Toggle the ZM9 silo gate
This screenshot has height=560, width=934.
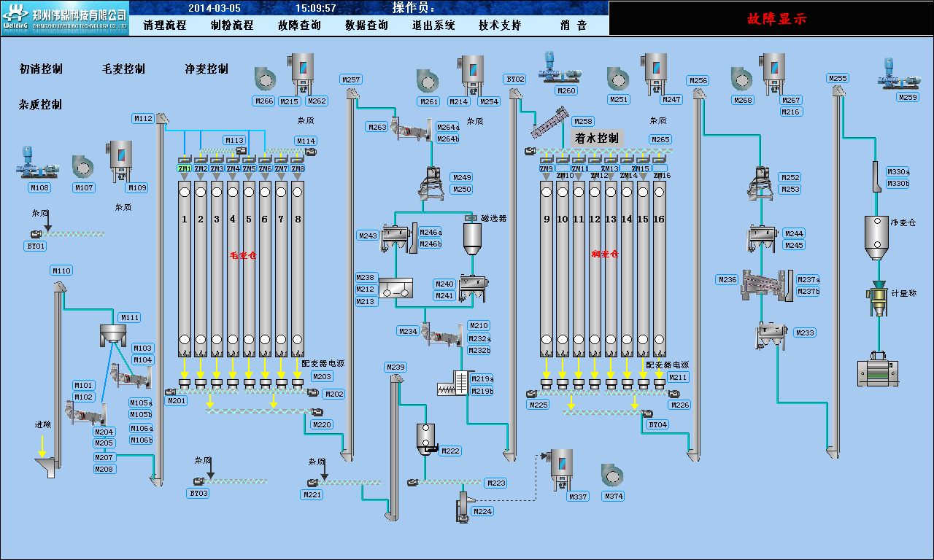click(547, 168)
